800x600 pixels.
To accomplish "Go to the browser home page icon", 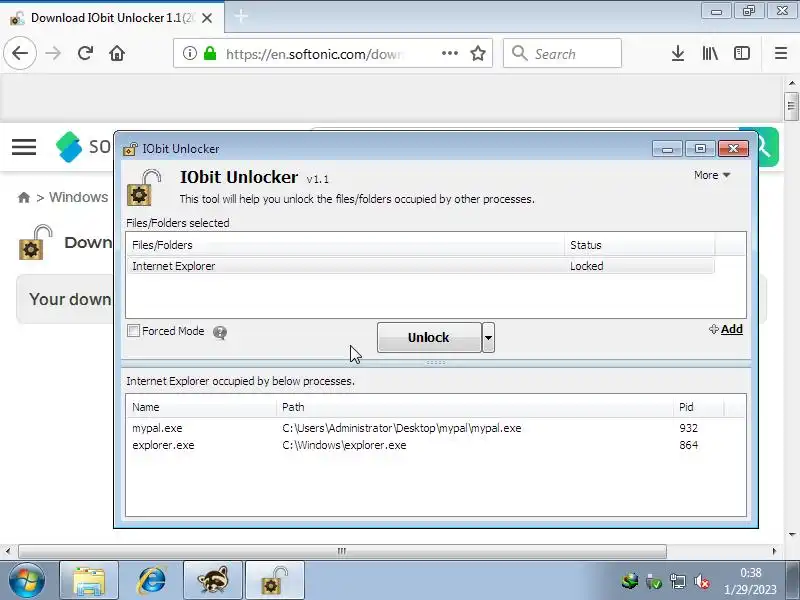I will coord(117,53).
